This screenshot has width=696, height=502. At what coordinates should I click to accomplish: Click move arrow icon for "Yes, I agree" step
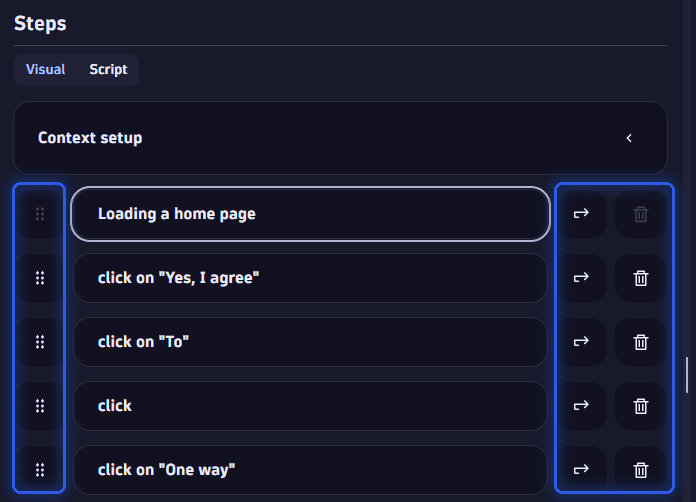point(581,278)
